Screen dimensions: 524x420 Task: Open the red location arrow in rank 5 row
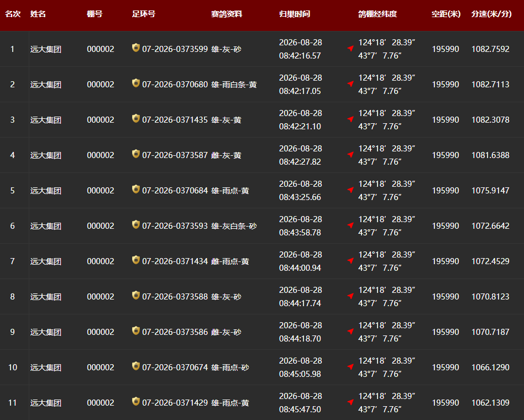[x=350, y=190]
